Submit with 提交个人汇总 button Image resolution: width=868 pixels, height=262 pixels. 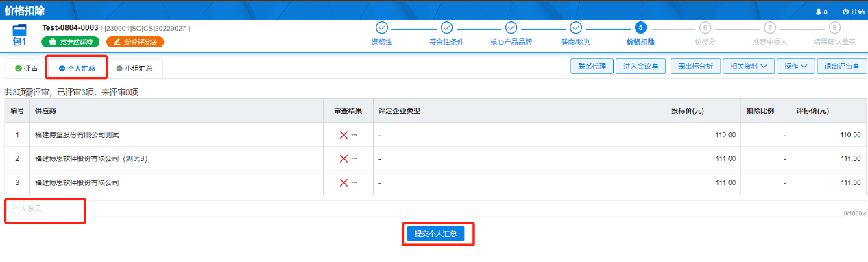click(436, 234)
